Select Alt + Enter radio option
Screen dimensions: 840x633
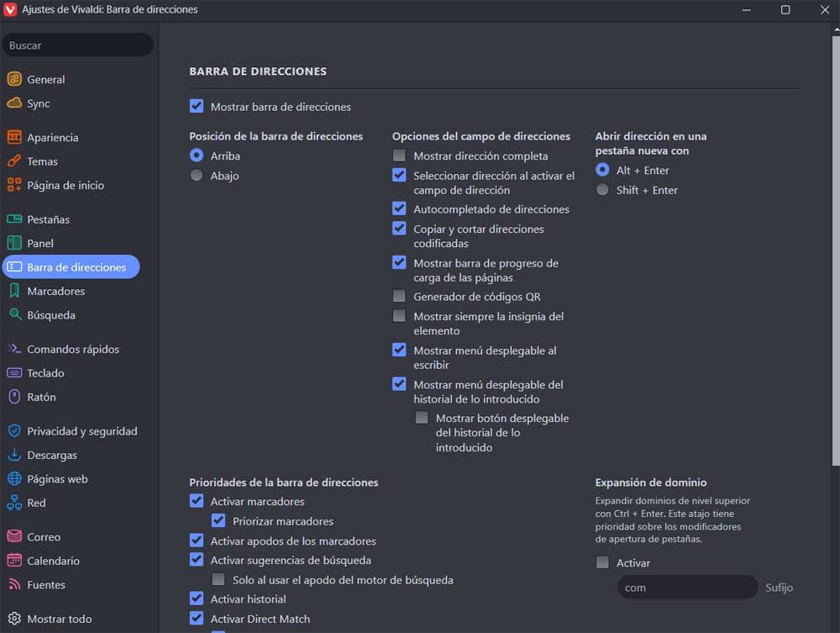pyautogui.click(x=602, y=170)
